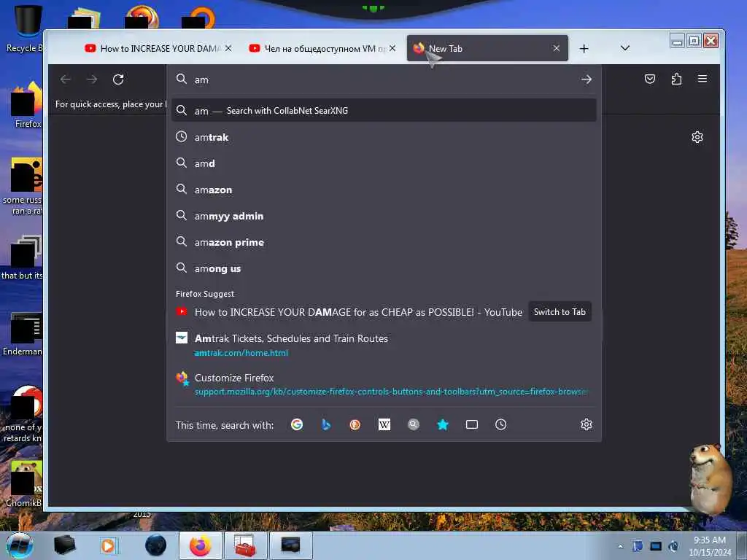
Task: Select the ChomikB desktop icon
Action: point(24,484)
